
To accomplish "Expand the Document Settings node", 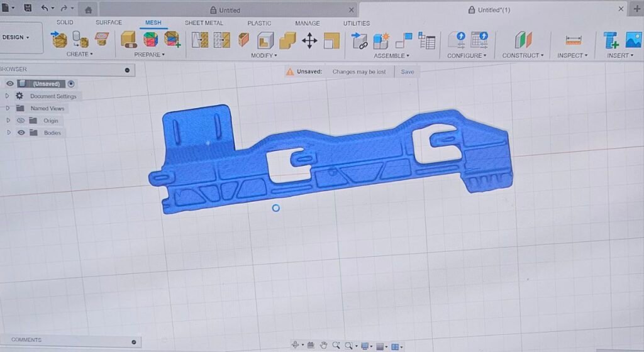I will (x=7, y=96).
